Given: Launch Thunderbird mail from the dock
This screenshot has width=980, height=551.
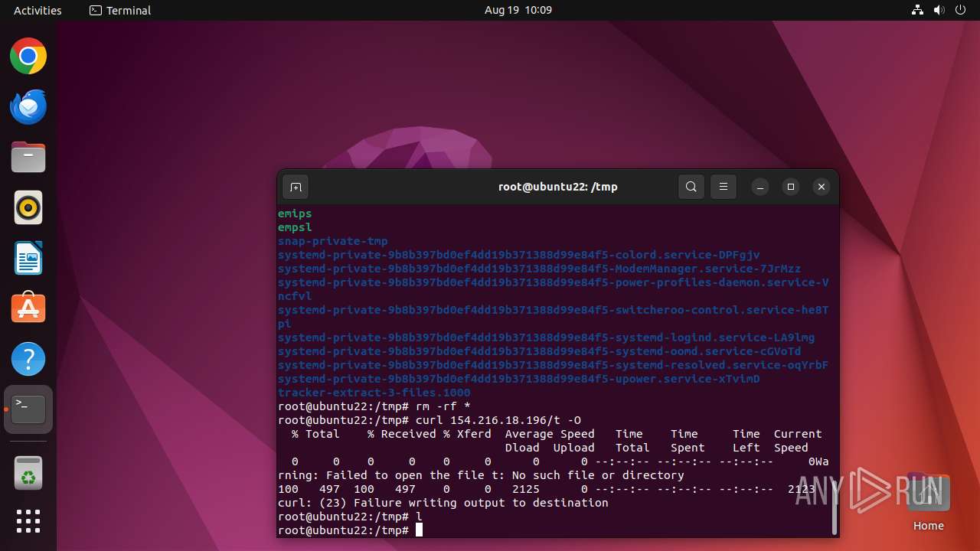Looking at the screenshot, I should tap(28, 107).
